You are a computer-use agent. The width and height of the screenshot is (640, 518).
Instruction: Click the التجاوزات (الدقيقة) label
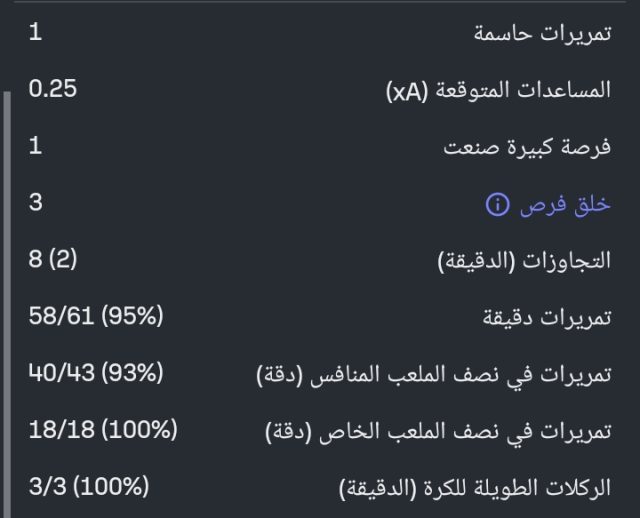(524, 262)
